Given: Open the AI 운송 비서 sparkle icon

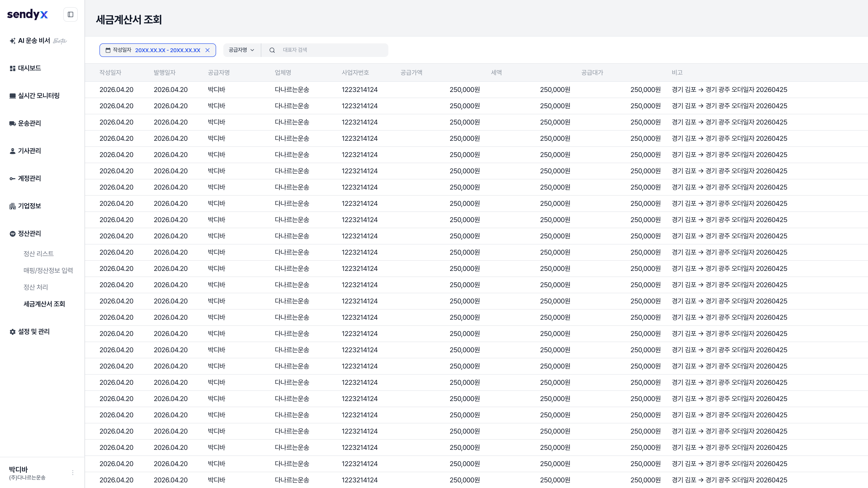Looking at the screenshot, I should (x=12, y=41).
